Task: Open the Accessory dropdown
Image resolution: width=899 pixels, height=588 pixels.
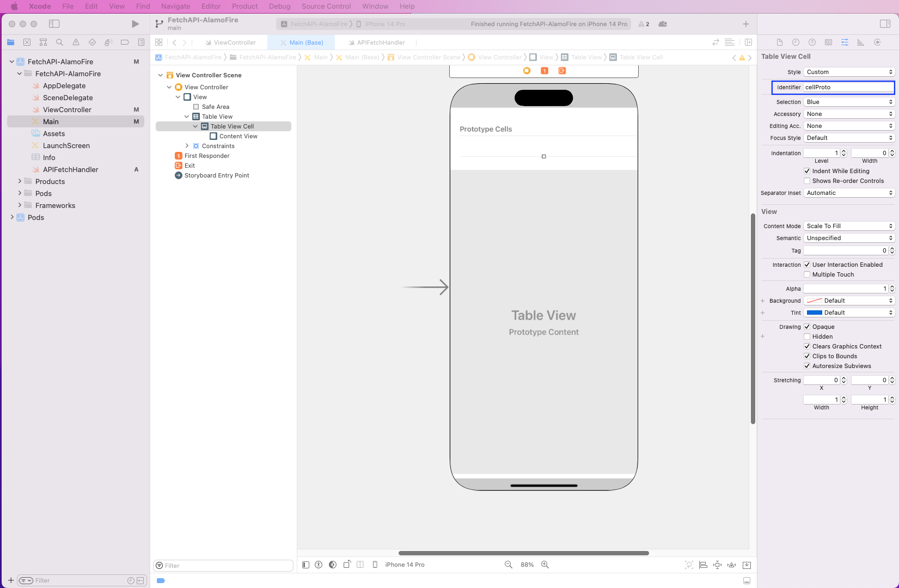Action: coord(849,114)
